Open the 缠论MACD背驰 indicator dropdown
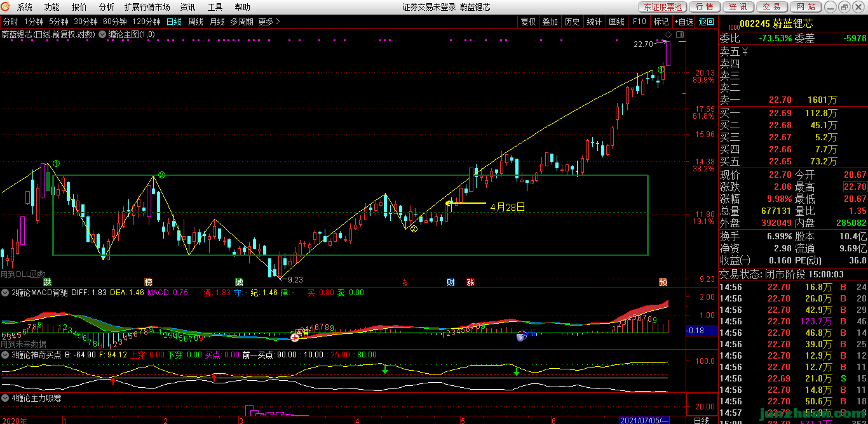Screen dimensions: 868x424 6,293
